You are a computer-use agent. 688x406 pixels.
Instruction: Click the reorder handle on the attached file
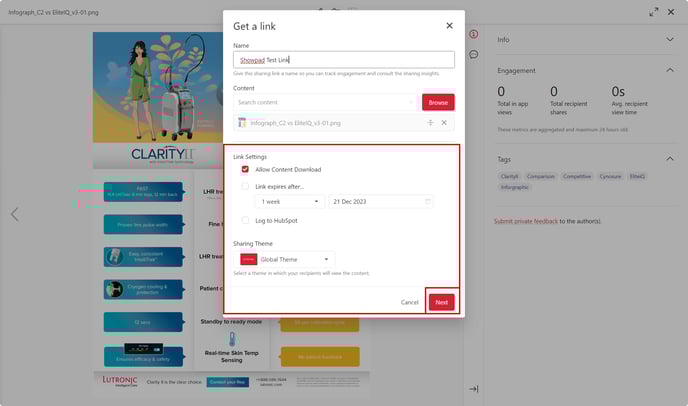click(x=430, y=123)
